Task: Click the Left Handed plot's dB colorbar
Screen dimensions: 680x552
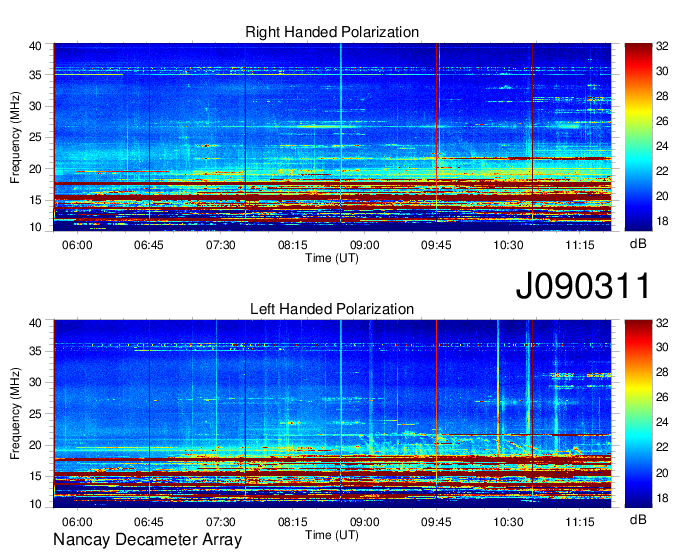Action: click(x=638, y=414)
